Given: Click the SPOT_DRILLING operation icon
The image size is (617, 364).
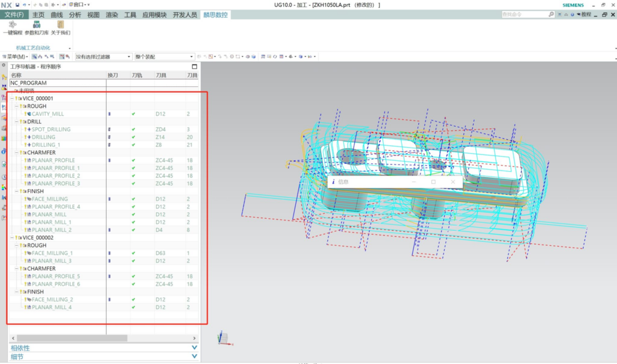Looking at the screenshot, I should point(29,129).
